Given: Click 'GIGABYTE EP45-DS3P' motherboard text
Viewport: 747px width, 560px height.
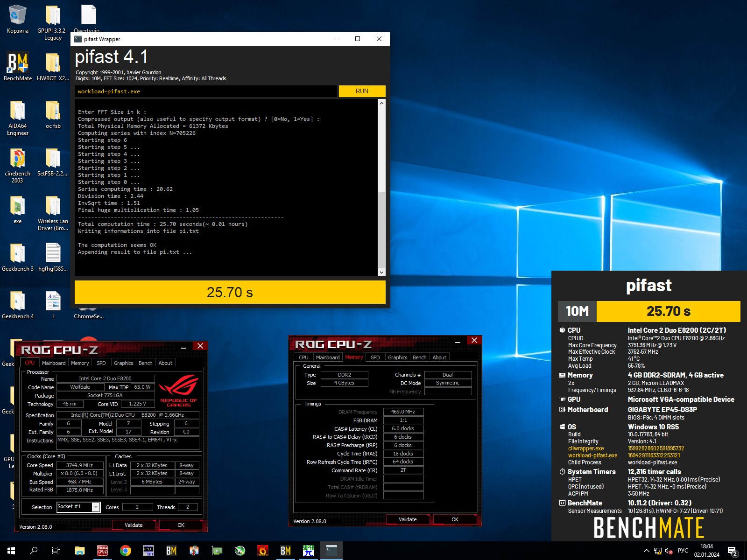Looking at the screenshot, I should (x=662, y=409).
